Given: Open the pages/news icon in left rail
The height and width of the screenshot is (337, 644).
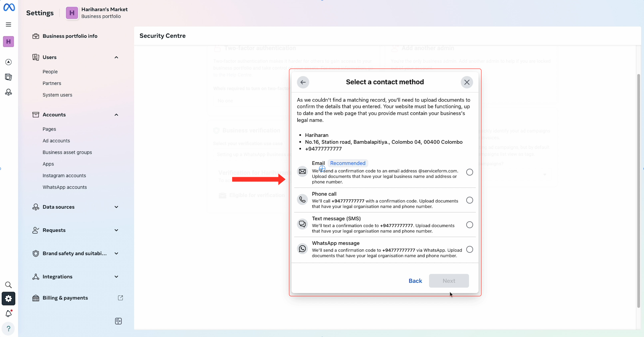Looking at the screenshot, I should tap(8, 77).
